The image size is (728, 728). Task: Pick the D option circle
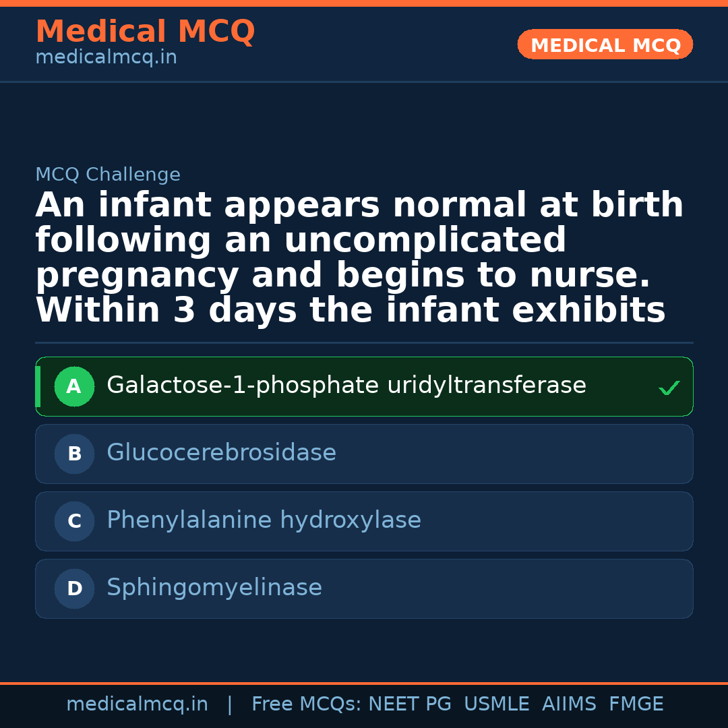[x=74, y=588]
